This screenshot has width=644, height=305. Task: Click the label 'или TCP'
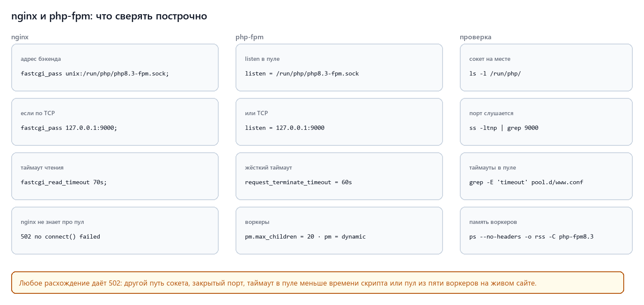[x=256, y=113]
